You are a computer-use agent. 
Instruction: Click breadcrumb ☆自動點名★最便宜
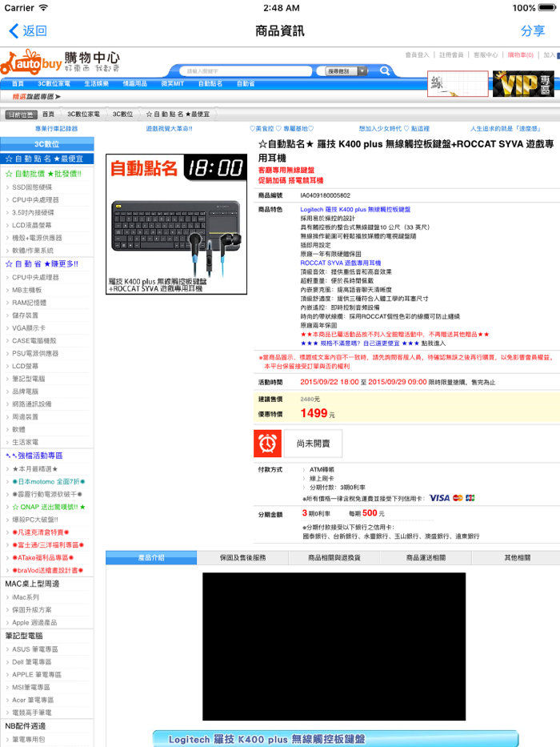click(x=178, y=114)
